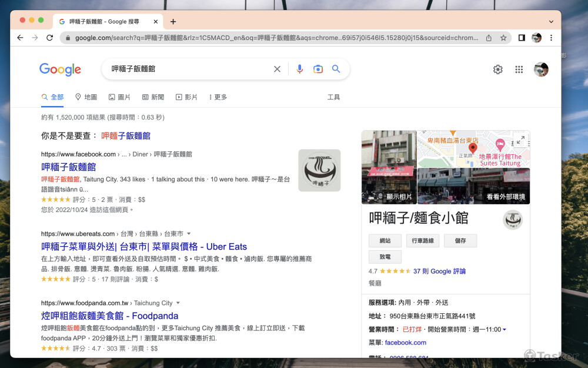Expand the 更多 search filter dropdown

[x=217, y=97]
